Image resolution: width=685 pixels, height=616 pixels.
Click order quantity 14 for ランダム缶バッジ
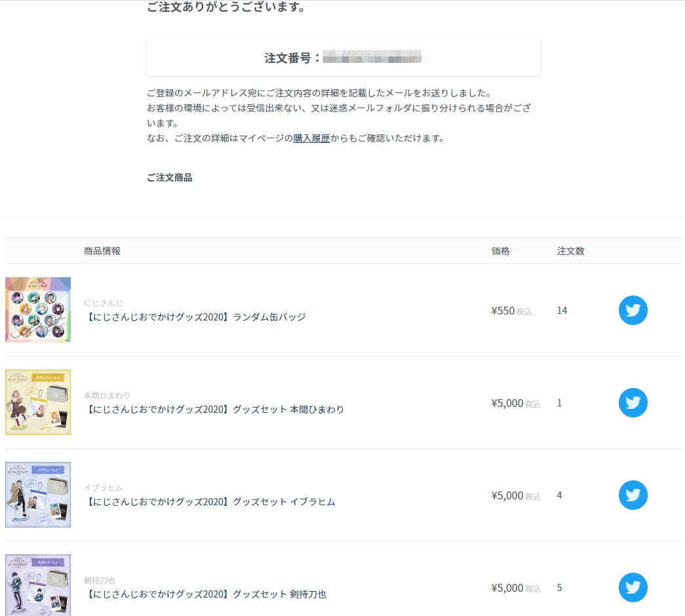click(562, 311)
